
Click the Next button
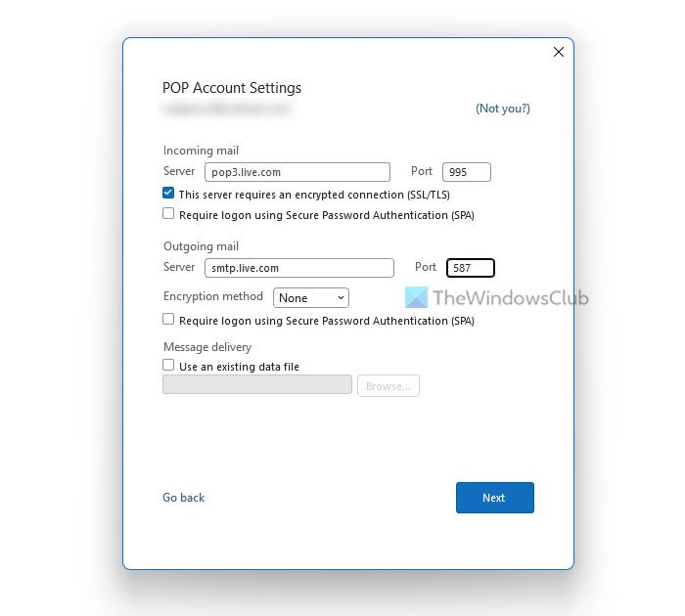[495, 498]
